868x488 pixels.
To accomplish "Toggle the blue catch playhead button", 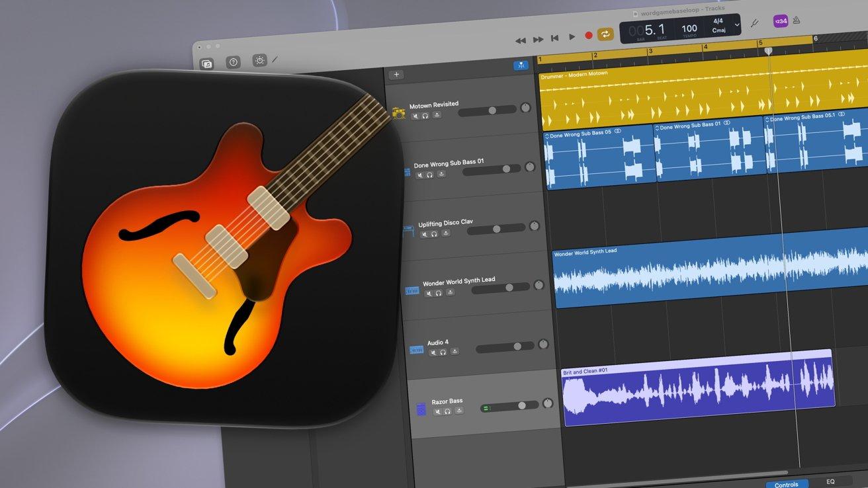I will (x=521, y=65).
